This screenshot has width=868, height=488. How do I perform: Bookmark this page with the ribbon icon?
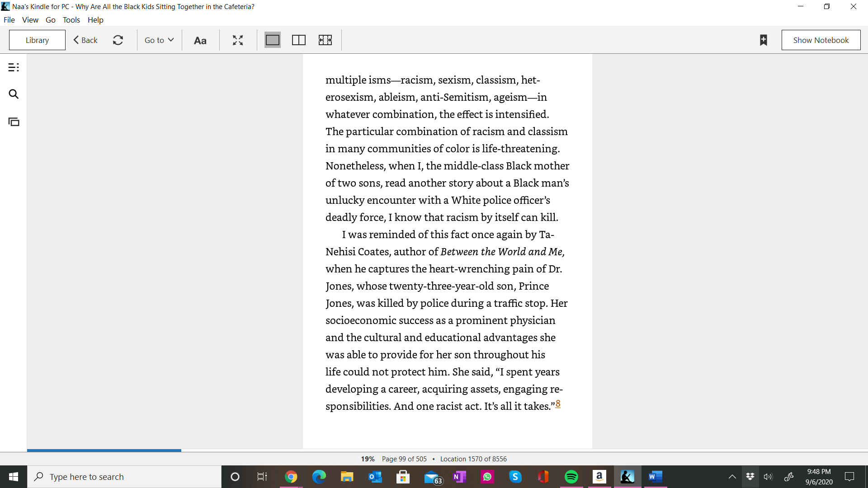[x=764, y=40]
